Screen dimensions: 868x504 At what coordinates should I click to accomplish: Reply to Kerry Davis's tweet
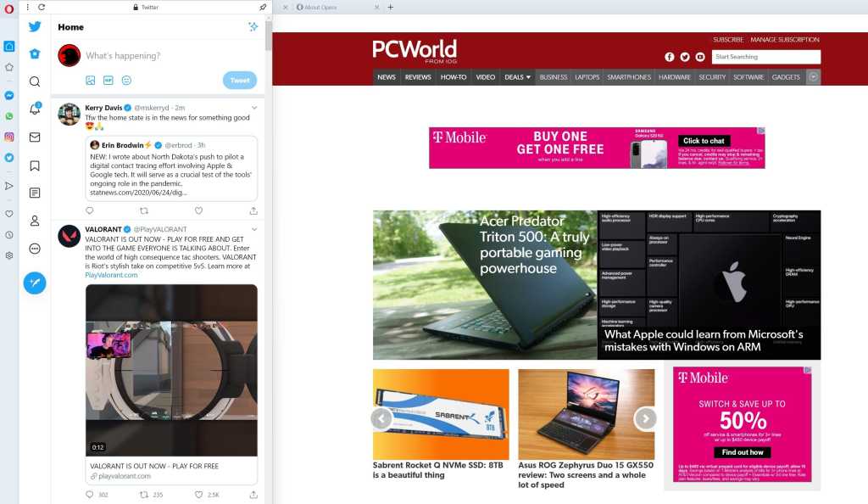[90, 210]
